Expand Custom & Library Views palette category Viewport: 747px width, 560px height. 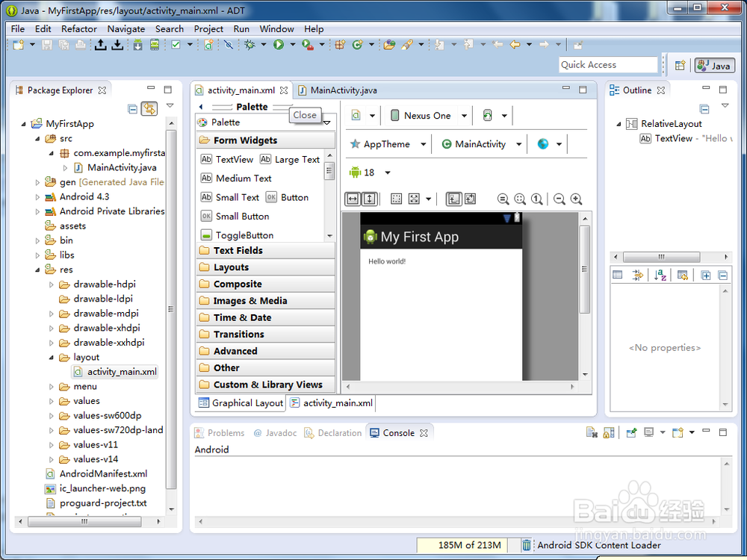(x=265, y=385)
